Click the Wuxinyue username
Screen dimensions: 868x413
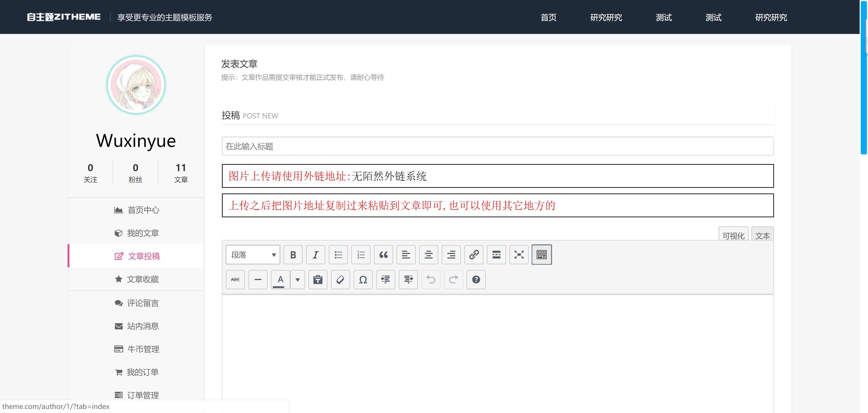click(x=136, y=141)
